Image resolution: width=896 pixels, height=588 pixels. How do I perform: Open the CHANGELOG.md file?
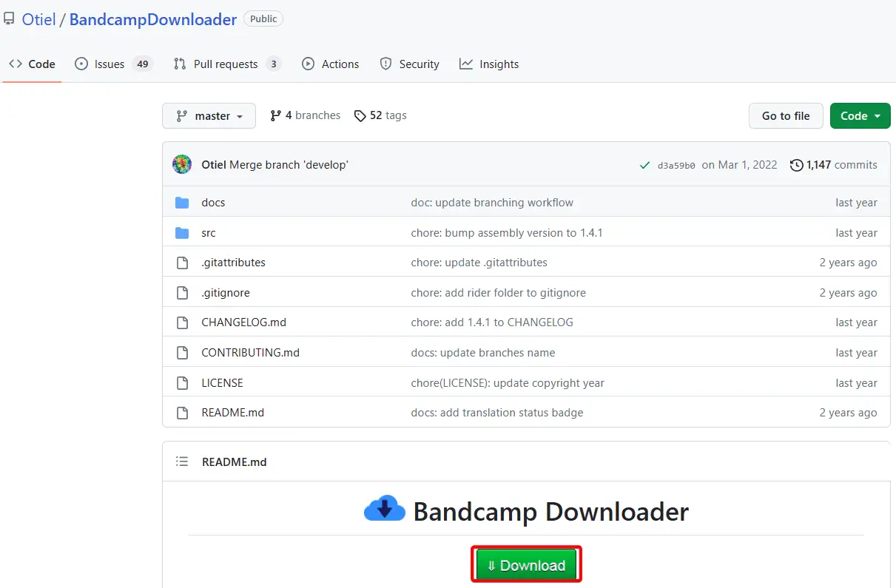(243, 322)
